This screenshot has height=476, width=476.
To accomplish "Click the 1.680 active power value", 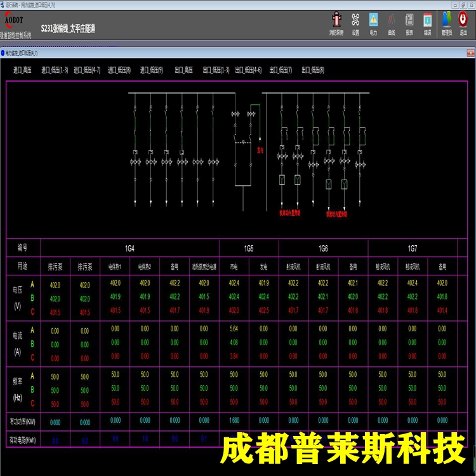I will [x=234, y=420].
